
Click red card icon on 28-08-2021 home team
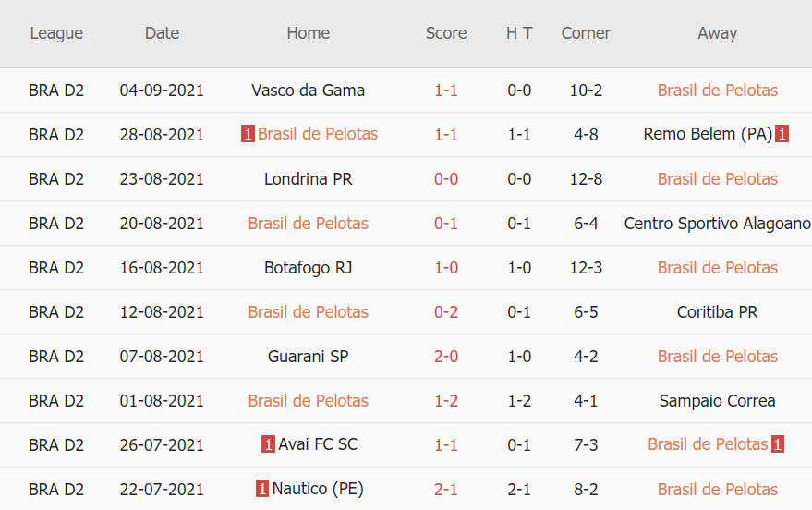248,134
